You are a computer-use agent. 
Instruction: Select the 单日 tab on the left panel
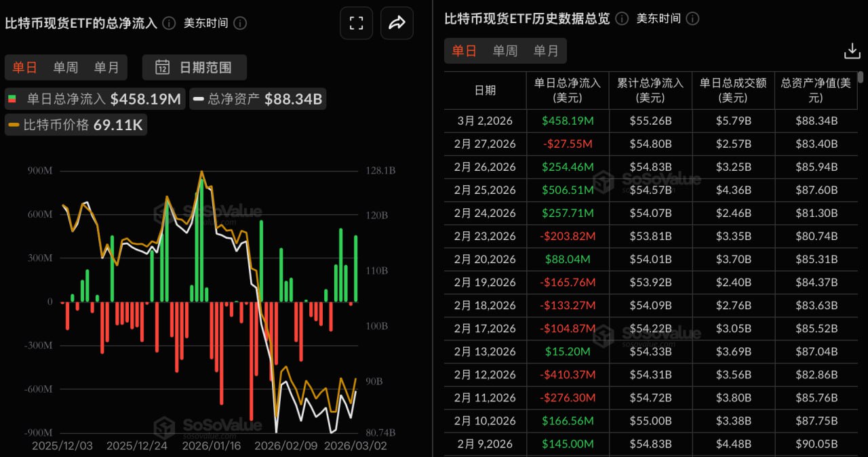[25, 67]
